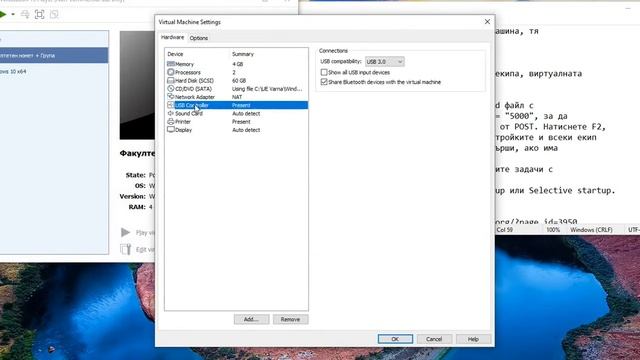Select the USB Controller icon

click(171, 105)
